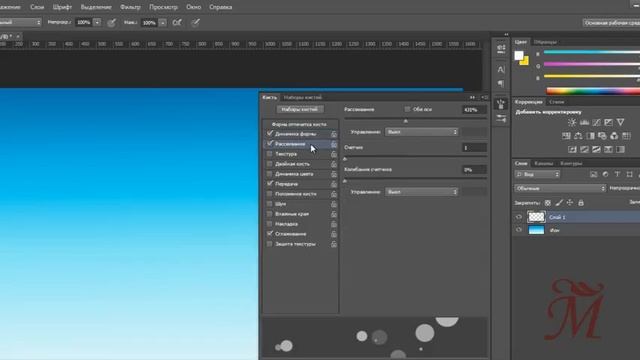Open the workspace switcher dropdown
The height and width of the screenshot is (360, 640).
(611, 23)
